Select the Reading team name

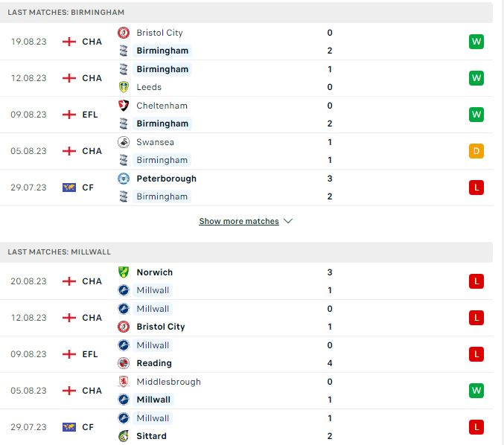[x=154, y=363]
